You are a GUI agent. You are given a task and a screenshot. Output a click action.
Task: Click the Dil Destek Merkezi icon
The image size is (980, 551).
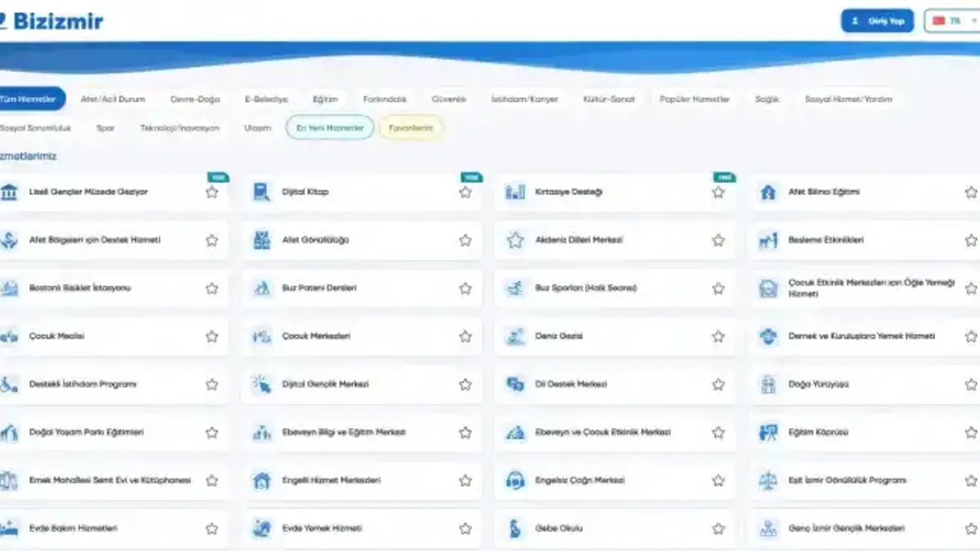(x=514, y=384)
